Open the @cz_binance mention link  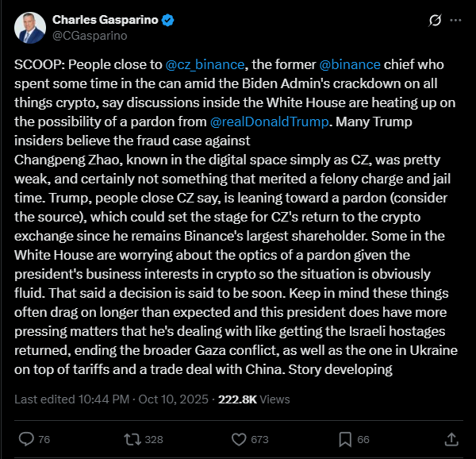pyautogui.click(x=204, y=64)
